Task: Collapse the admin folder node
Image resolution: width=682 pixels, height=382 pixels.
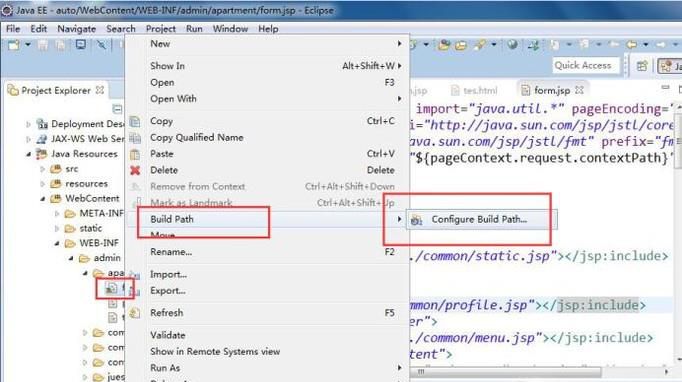Action: point(71,258)
